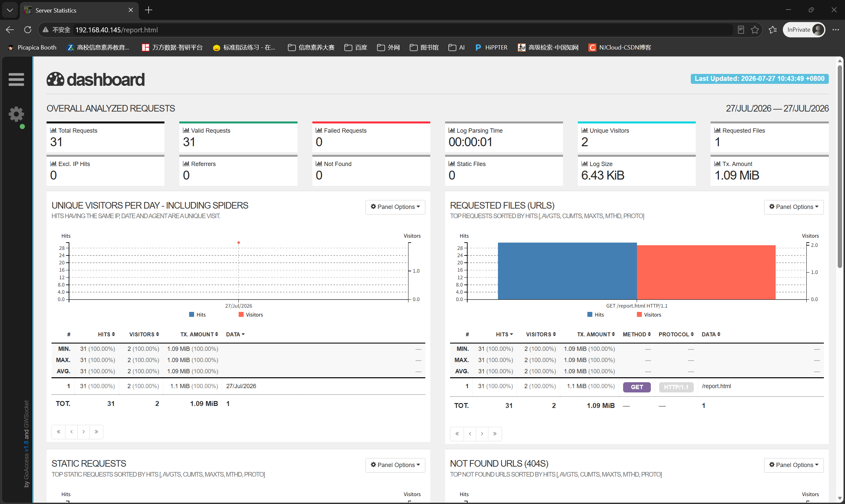Go to last page in Requested Files
This screenshot has height=504, width=845.
(495, 434)
